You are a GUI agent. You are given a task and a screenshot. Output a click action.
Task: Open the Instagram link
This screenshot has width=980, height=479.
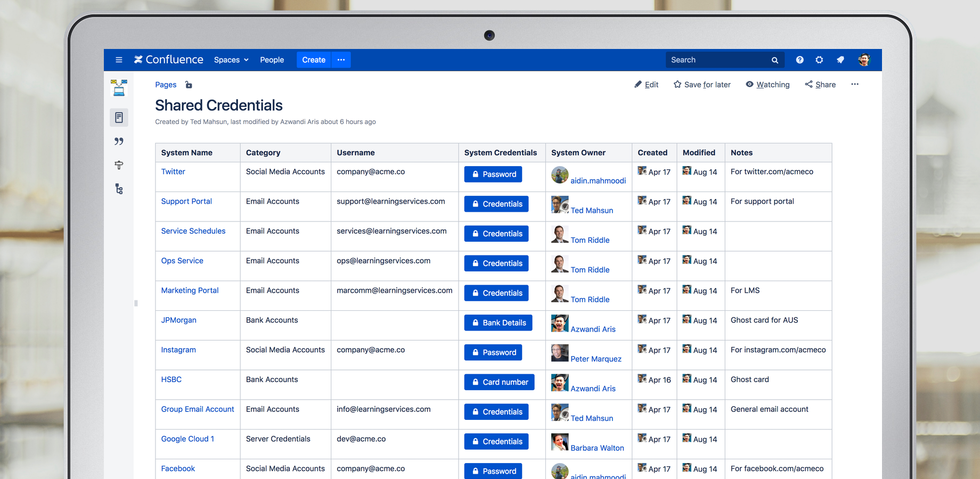[178, 350]
